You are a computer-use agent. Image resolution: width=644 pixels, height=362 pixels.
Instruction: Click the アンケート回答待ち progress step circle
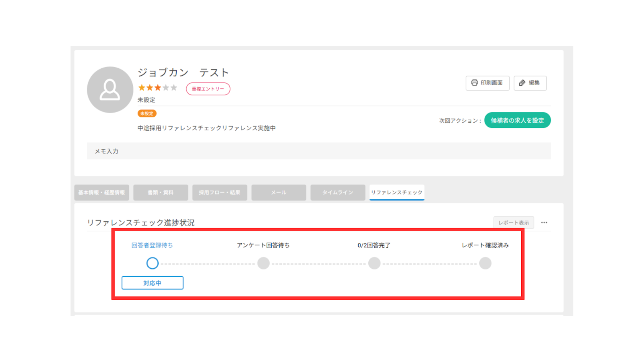point(263,263)
